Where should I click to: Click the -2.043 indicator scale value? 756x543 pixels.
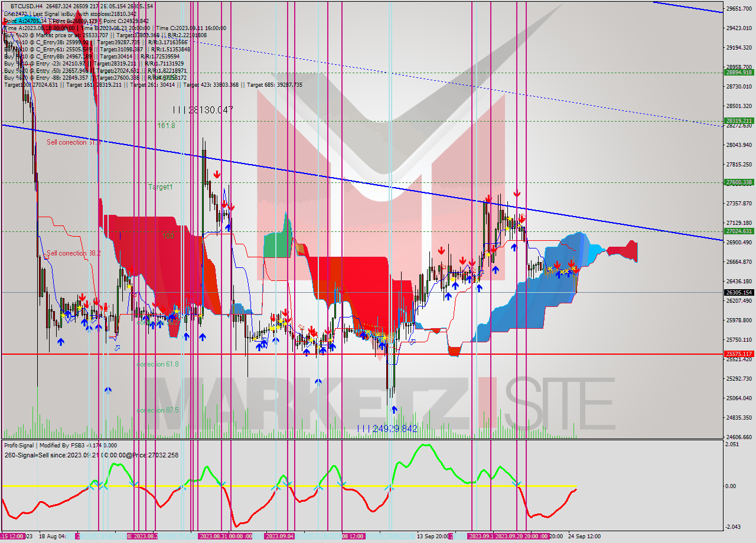[x=734, y=527]
